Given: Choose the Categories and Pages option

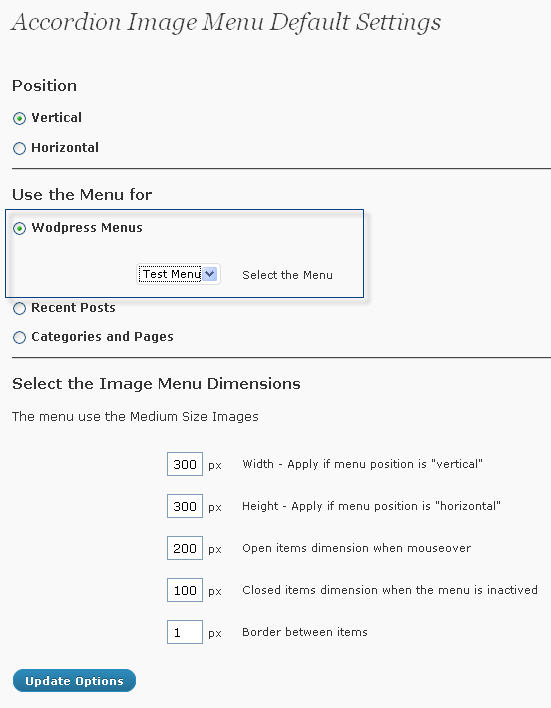Looking at the screenshot, I should (x=19, y=337).
